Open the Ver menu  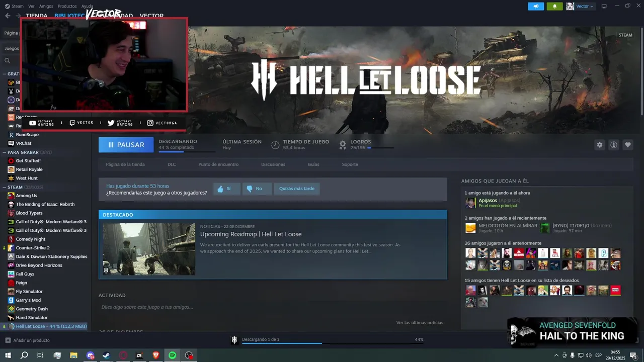[31, 6]
